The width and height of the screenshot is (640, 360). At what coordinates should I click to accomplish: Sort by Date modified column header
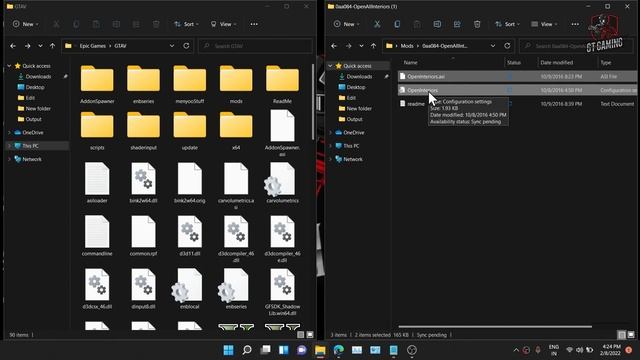point(557,62)
